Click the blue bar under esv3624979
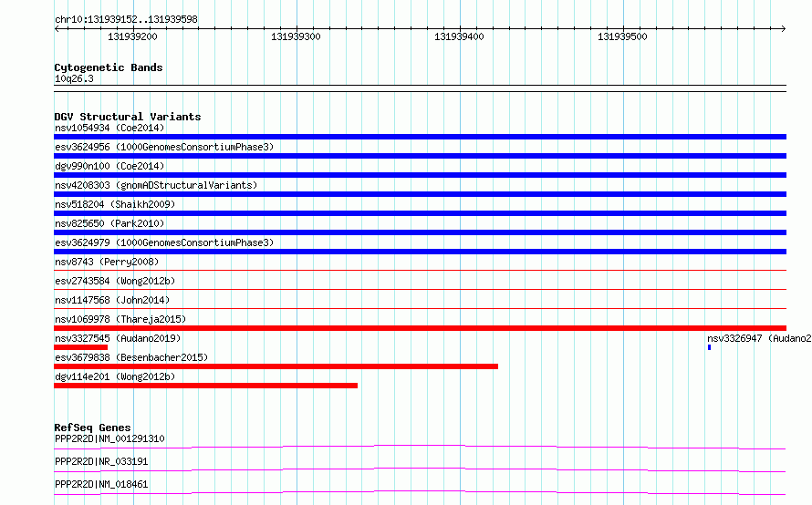The image size is (812, 505). pyautogui.click(x=420, y=252)
